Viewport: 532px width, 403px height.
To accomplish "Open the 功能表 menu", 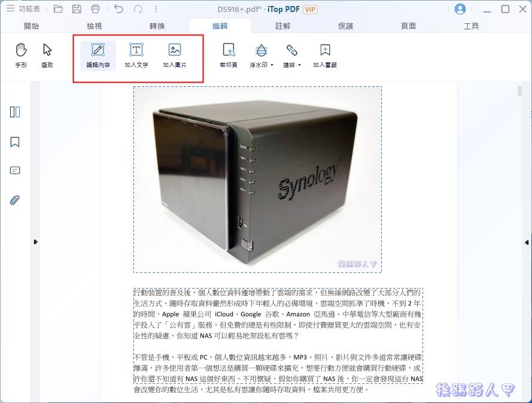I will click(x=24, y=8).
